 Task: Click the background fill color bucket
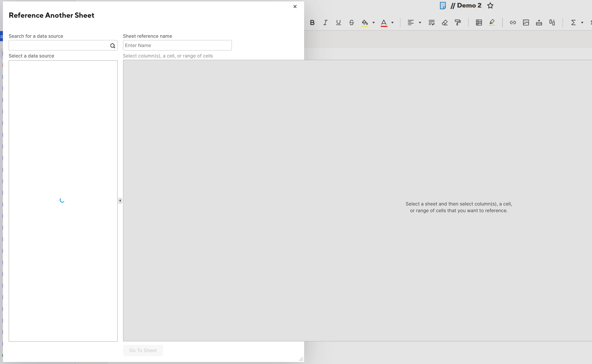(x=365, y=23)
